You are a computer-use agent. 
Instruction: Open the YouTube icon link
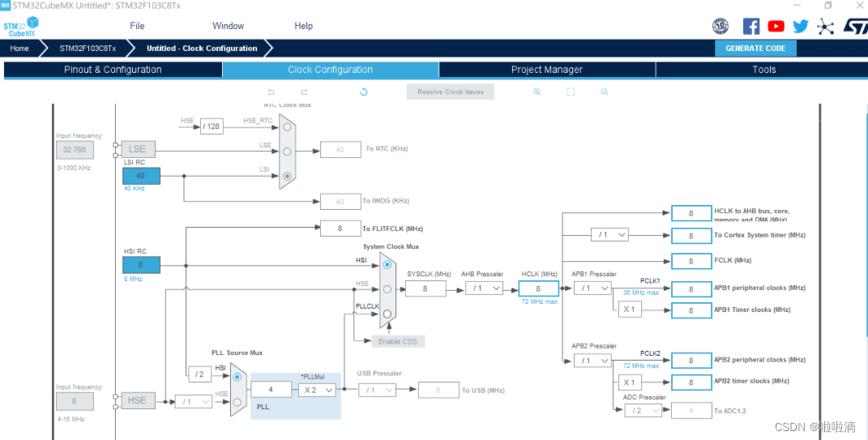tap(776, 26)
